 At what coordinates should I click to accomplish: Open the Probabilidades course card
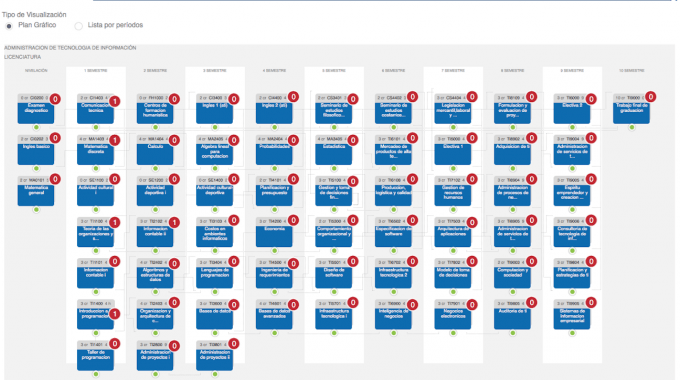click(x=274, y=150)
